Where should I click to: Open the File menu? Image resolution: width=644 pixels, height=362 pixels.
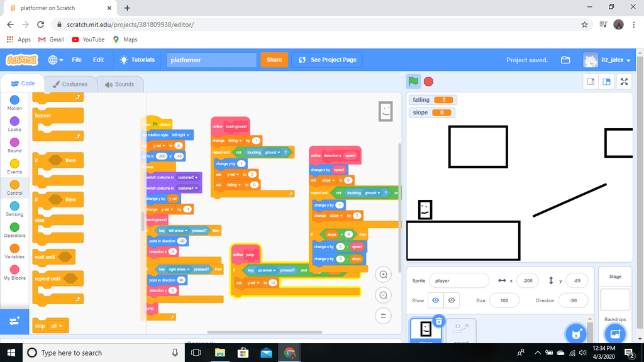coord(77,60)
